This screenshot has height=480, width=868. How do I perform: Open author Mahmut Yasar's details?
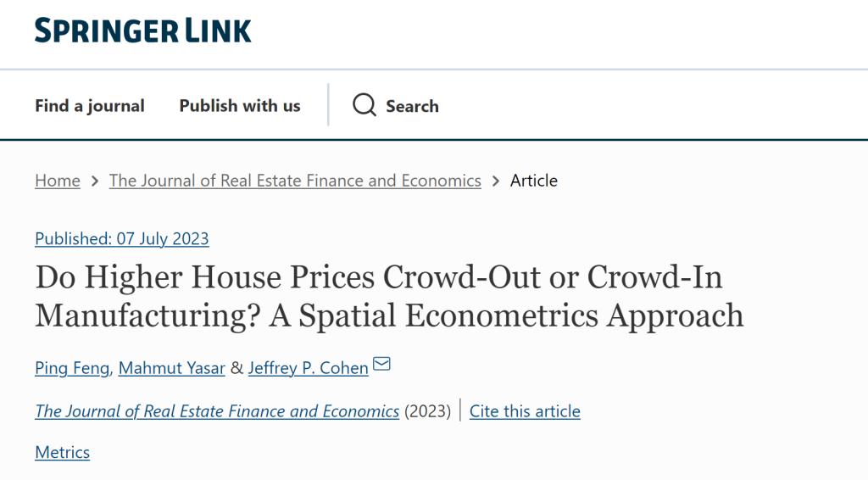click(x=172, y=368)
